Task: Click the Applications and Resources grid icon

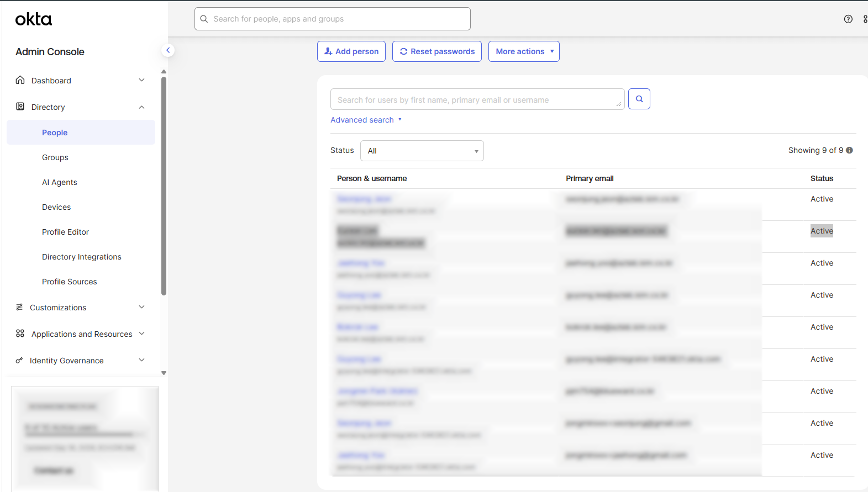Action: 20,334
